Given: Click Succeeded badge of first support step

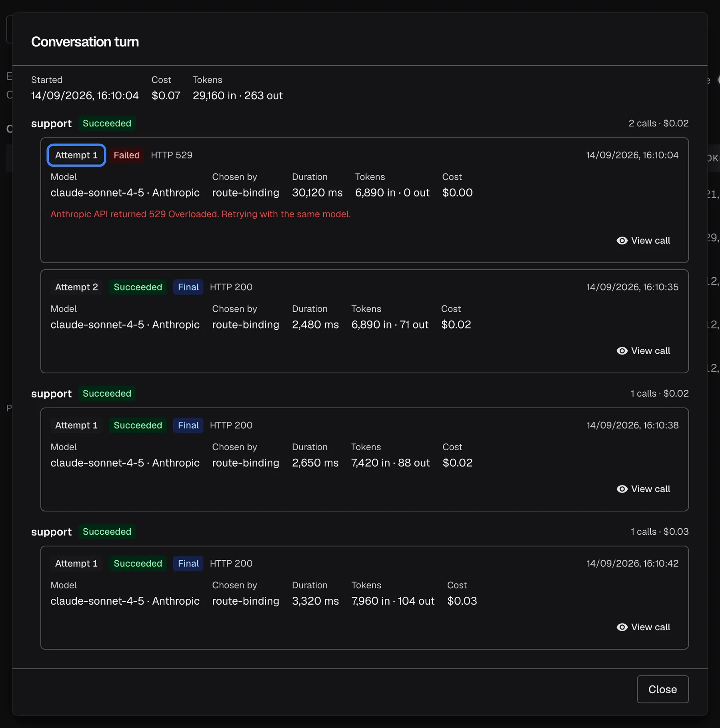Looking at the screenshot, I should coord(107,123).
